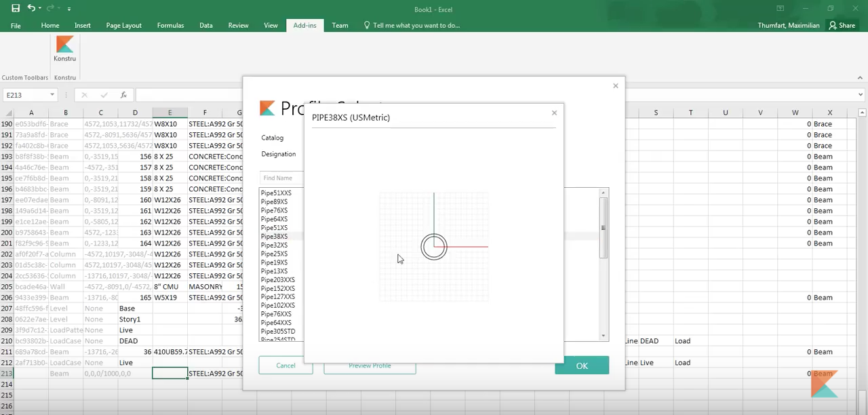Open the Name Box dropdown arrow
868x415 pixels.
pos(52,95)
